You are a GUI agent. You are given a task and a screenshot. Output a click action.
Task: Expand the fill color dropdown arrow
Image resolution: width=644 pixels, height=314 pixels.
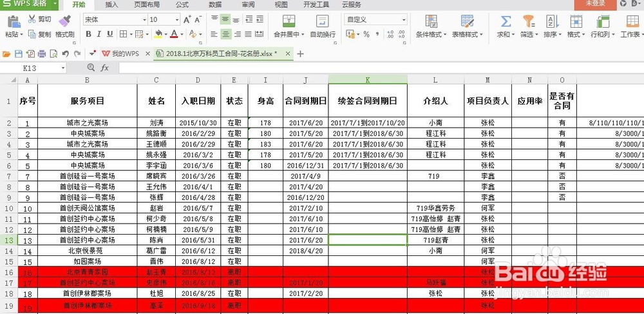coord(166,34)
